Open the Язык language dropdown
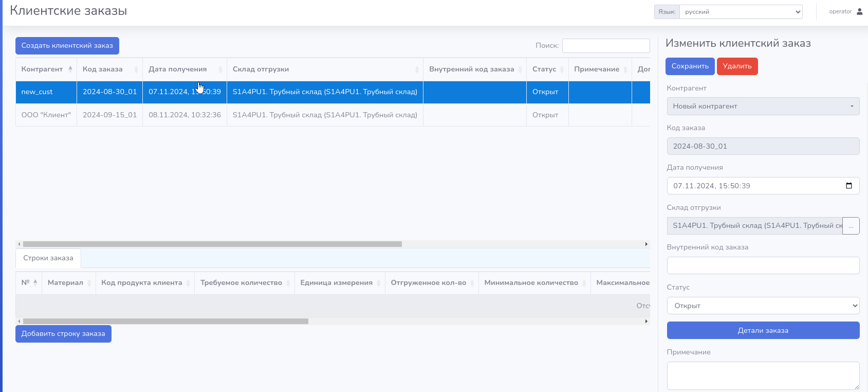 click(x=741, y=12)
